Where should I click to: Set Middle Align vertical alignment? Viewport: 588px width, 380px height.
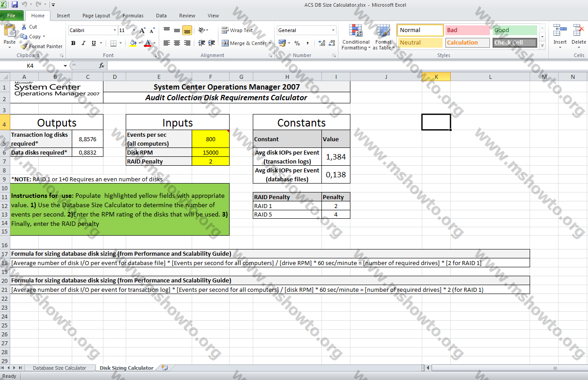pos(177,30)
